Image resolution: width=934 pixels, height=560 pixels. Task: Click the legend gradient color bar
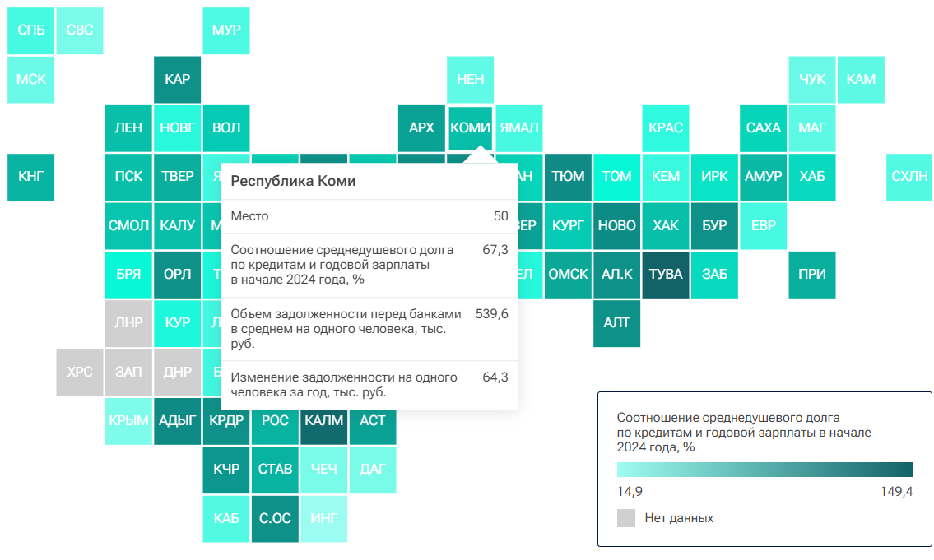[764, 469]
